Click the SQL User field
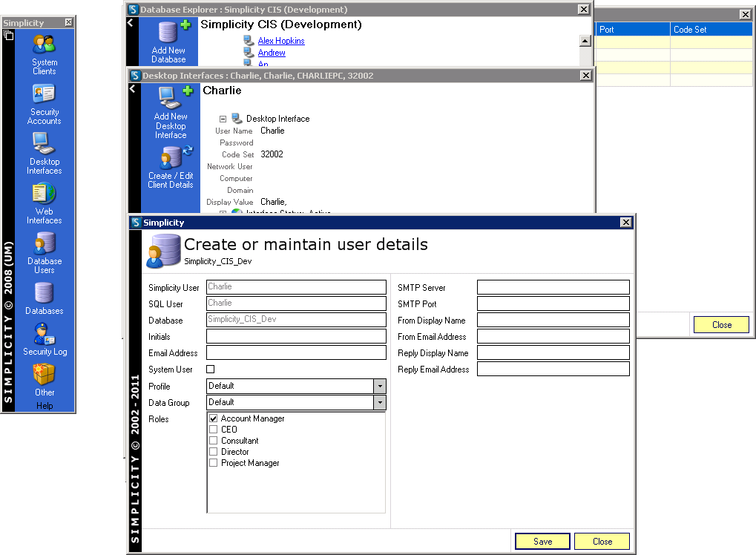 tap(296, 303)
